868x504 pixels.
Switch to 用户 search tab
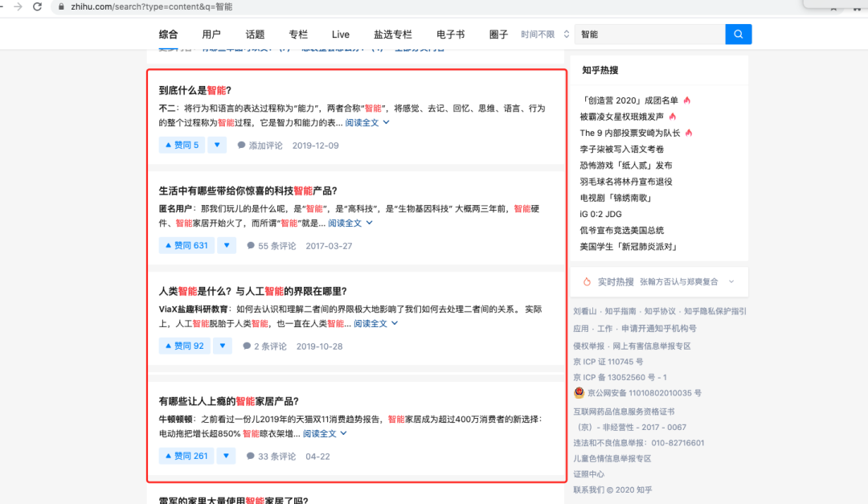click(211, 35)
